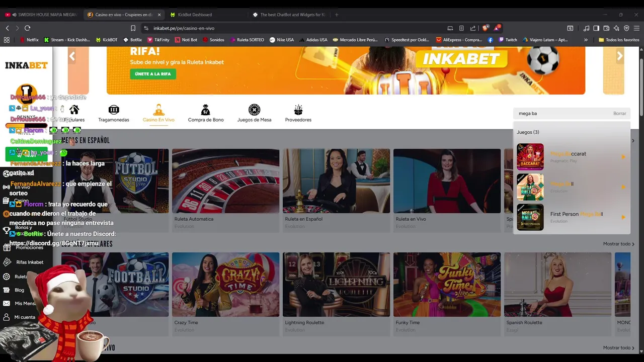Open Lightning Roulette game thumbnail
Image resolution: width=644 pixels, height=362 pixels.
click(x=336, y=285)
